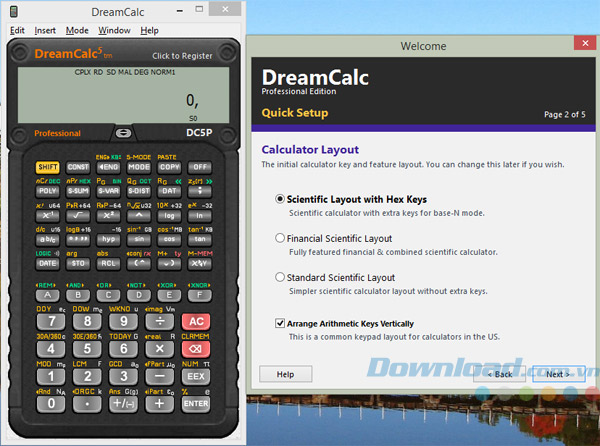600x446 pixels.
Task: Select Scientific Layout with Hex Keys option
Action: click(280, 199)
